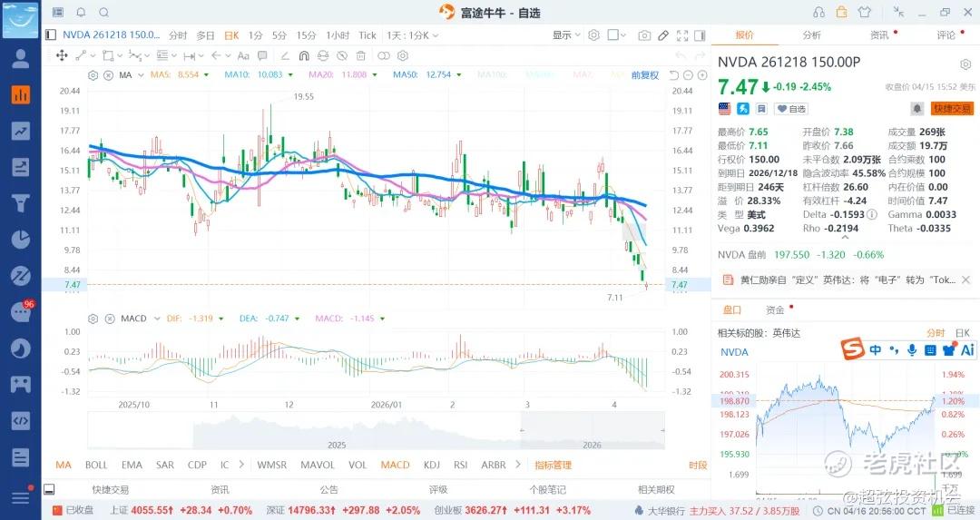Open the trend line chart sidebar icon
This screenshot has width=980, height=520.
point(21,131)
